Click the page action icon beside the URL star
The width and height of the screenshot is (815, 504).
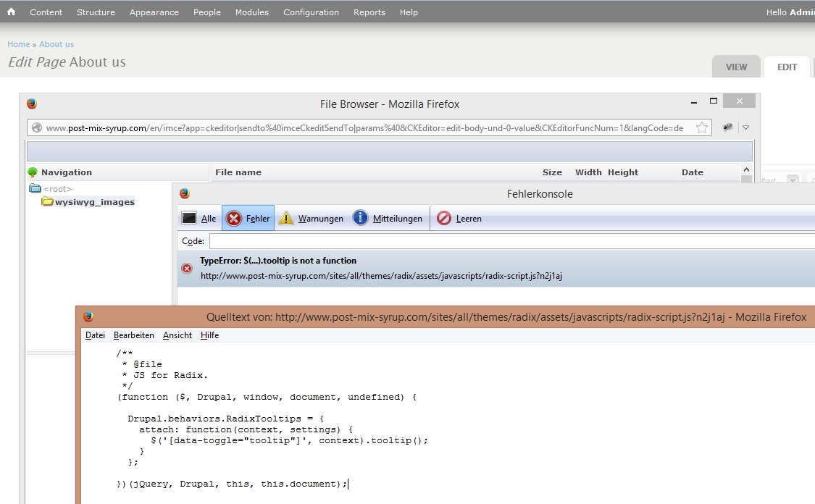point(727,127)
